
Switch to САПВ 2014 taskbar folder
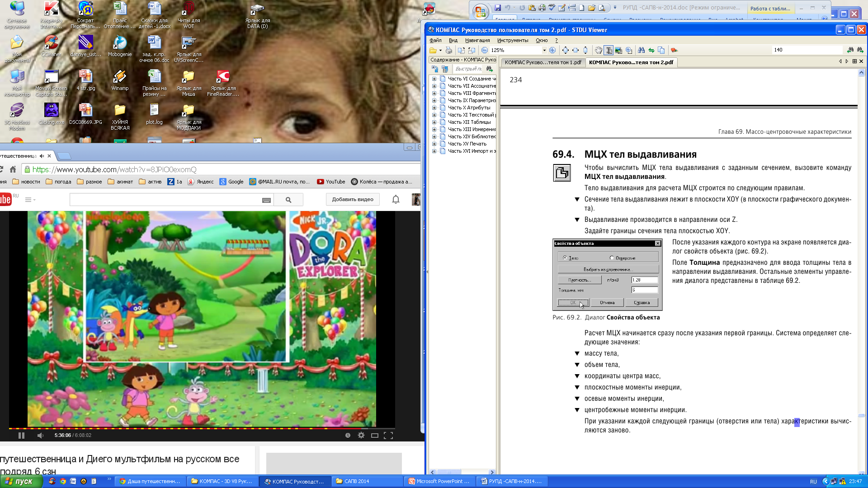point(367,481)
